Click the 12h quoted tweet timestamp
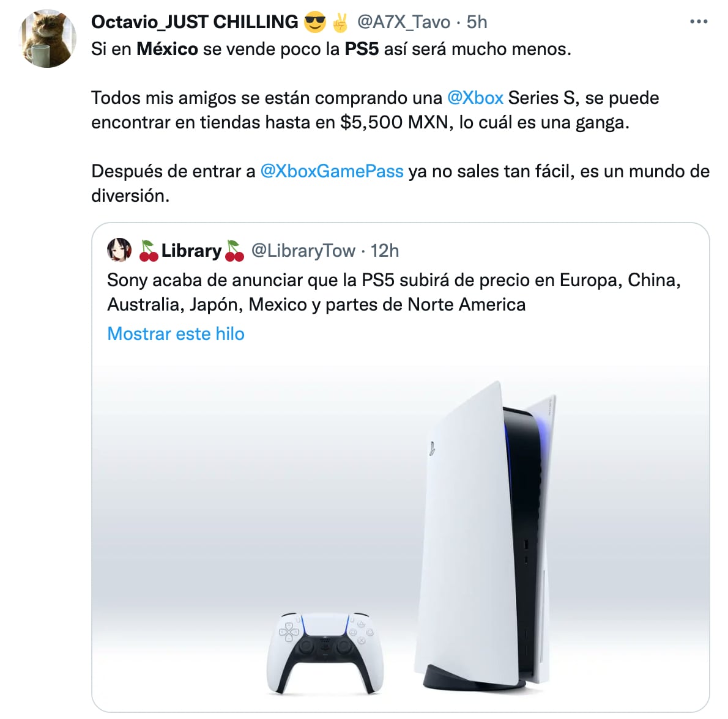Image resolution: width=728 pixels, height=719 pixels. point(384,251)
